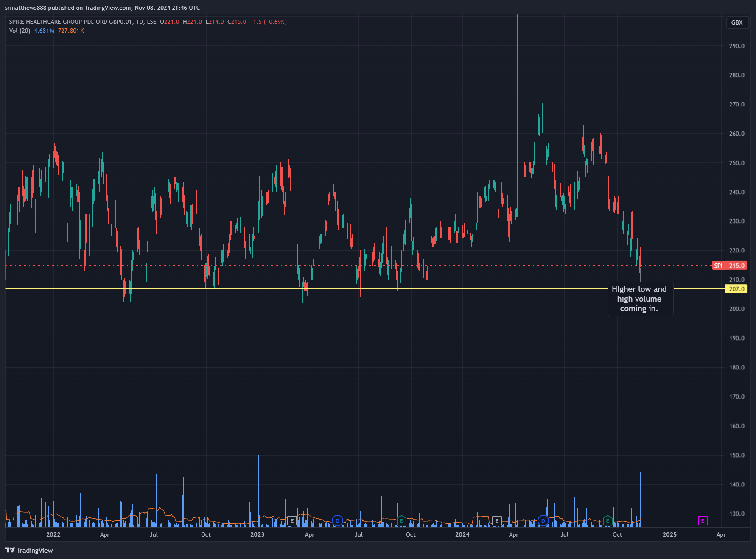Click the green earnings E marker before Oct 2024

608,520
